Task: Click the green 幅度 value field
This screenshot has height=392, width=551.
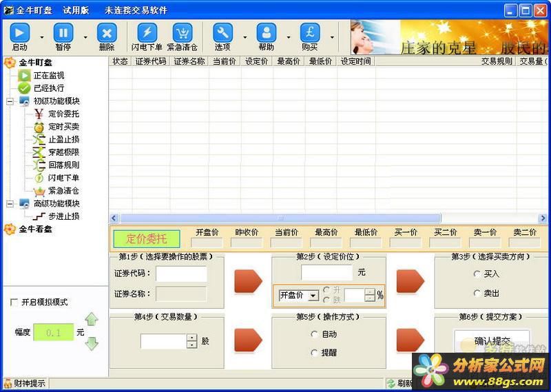Action: [54, 332]
